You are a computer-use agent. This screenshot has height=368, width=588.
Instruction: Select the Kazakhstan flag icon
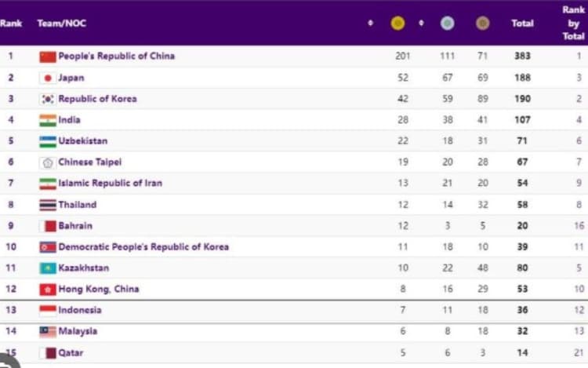(48, 268)
